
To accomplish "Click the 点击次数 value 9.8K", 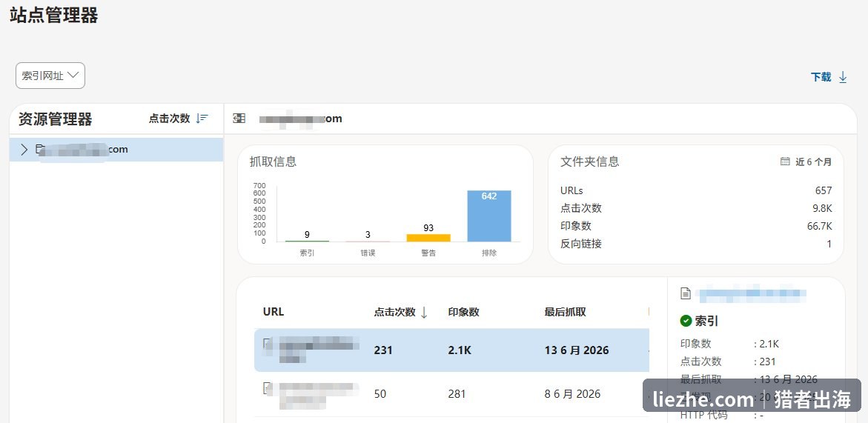I will [x=821, y=208].
